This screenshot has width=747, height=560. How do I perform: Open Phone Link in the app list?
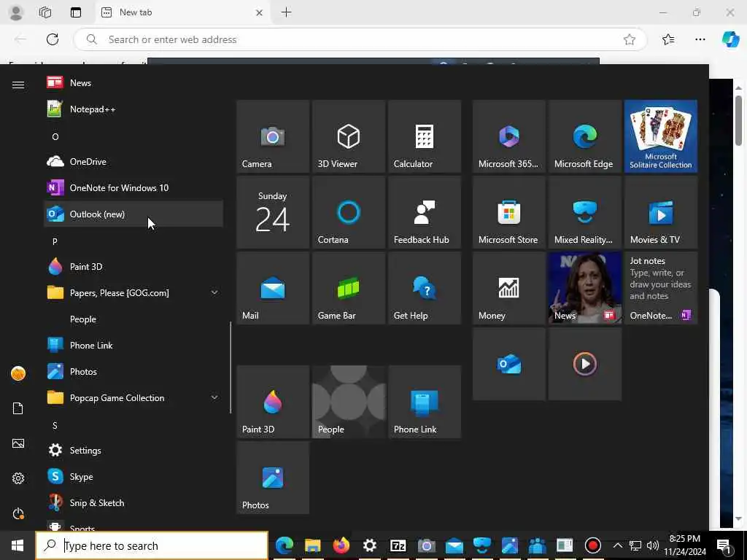point(133,345)
